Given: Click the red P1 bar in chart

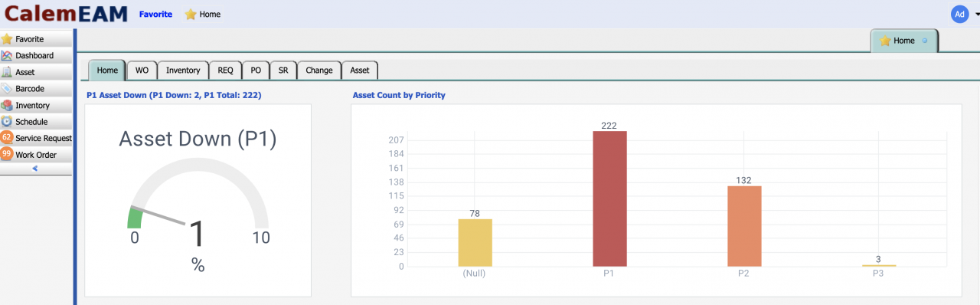Looking at the screenshot, I should click(609, 198).
